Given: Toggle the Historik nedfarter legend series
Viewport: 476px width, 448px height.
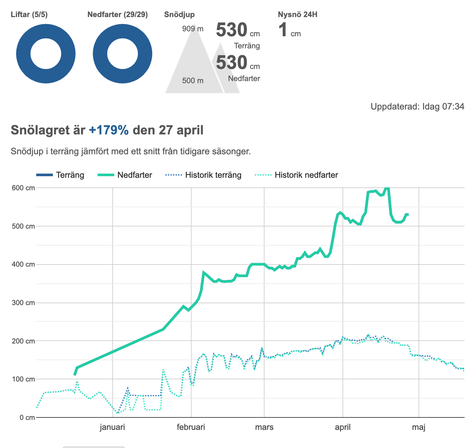Looking at the screenshot, I should click(297, 175).
